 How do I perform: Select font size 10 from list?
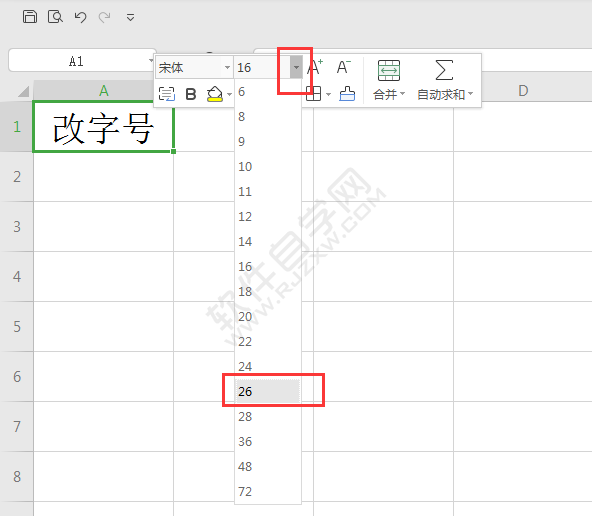click(x=268, y=166)
